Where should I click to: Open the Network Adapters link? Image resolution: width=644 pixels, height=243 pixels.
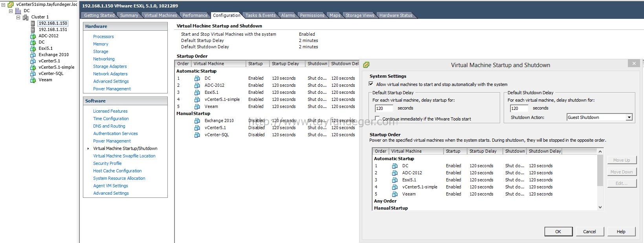[110, 74]
